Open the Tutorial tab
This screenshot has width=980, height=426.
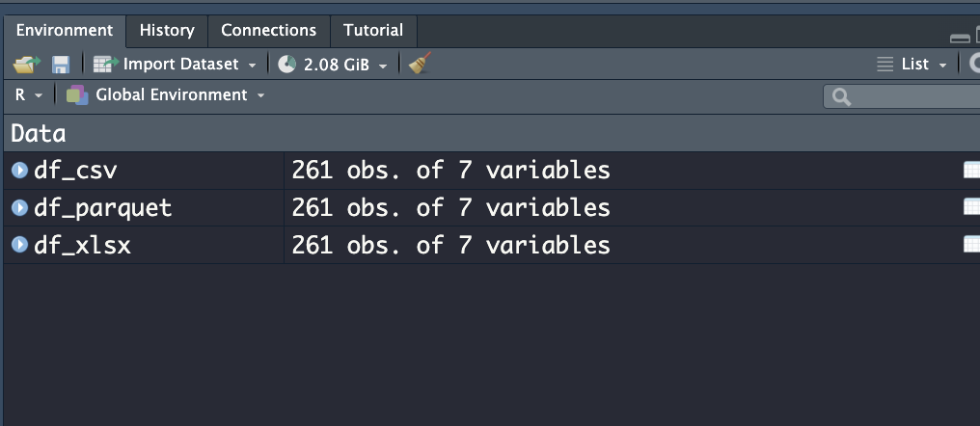tap(373, 31)
